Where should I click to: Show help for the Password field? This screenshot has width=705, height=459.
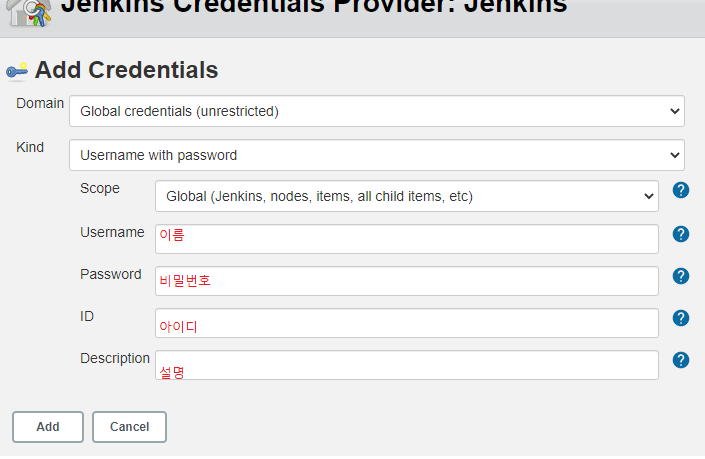pos(681,276)
